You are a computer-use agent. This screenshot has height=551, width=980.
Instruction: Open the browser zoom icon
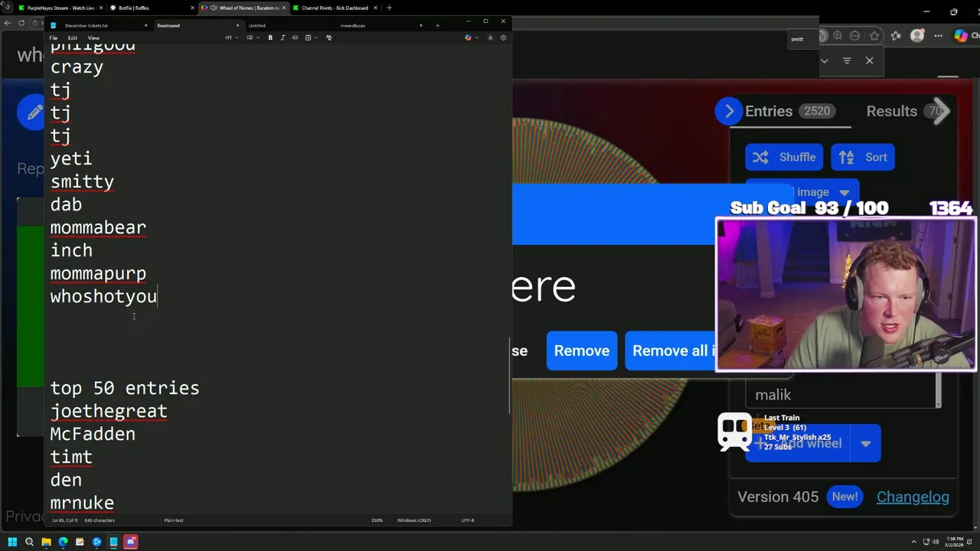[x=838, y=36]
